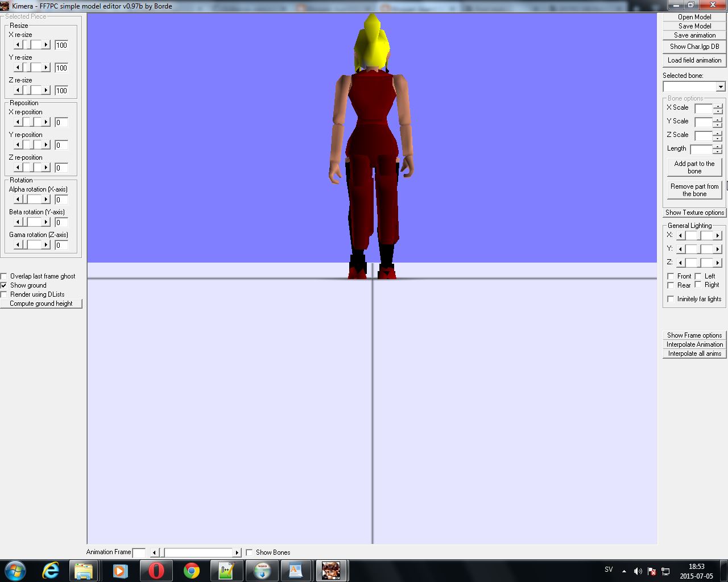Click Compute ground height button
This screenshot has width=728, height=582.
tap(41, 304)
